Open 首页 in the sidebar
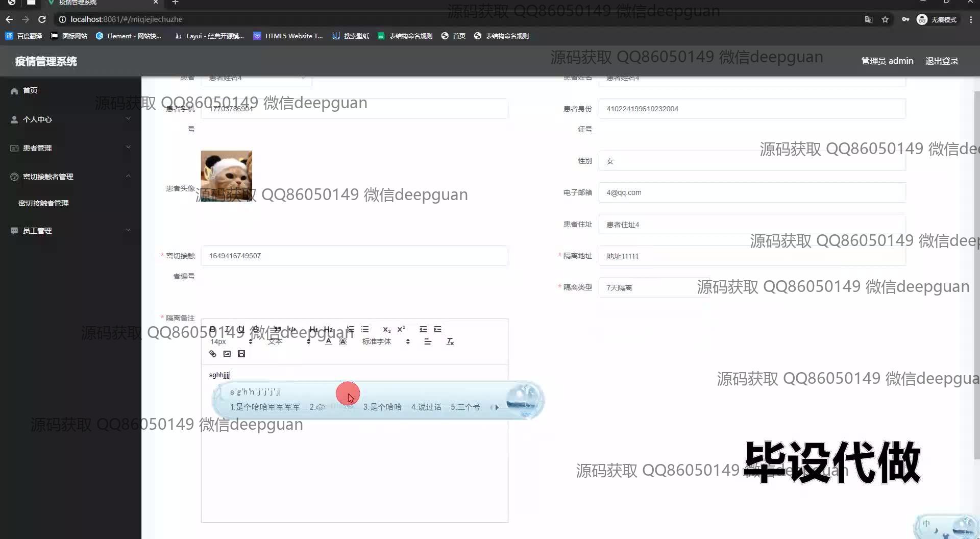The height and width of the screenshot is (539, 980). 30,90
